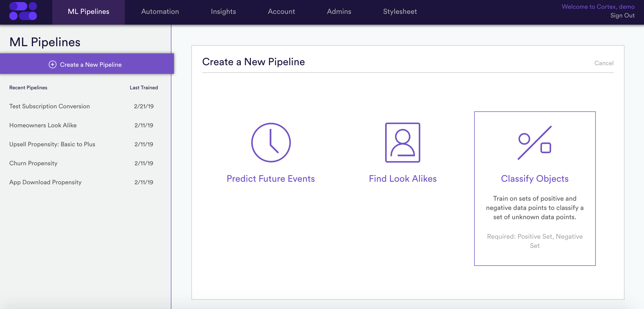
Task: Open the Insights tab
Action: click(x=223, y=12)
